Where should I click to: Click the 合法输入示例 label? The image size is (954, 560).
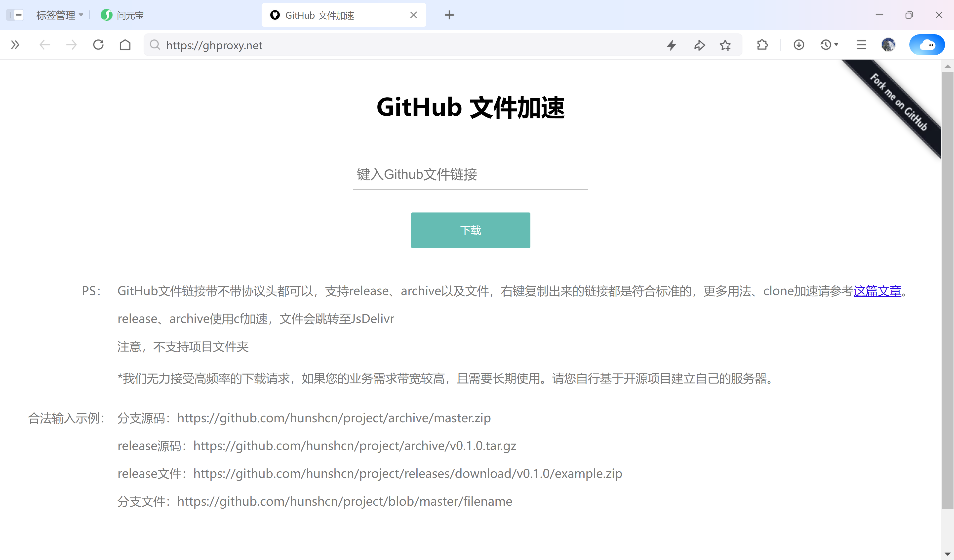[66, 419]
